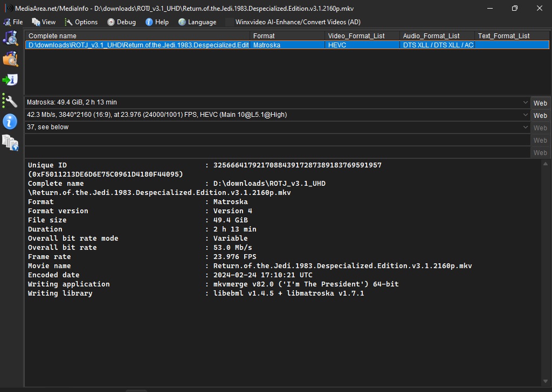Viewport: 552px width, 392px height.
Task: Click the Export sidebar icon with green arrow
Action: pos(10,80)
